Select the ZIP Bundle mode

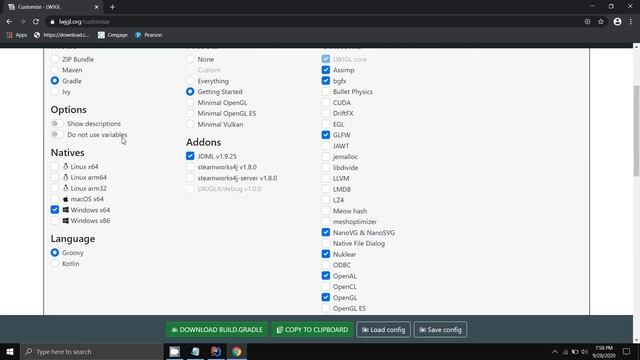[x=55, y=59]
